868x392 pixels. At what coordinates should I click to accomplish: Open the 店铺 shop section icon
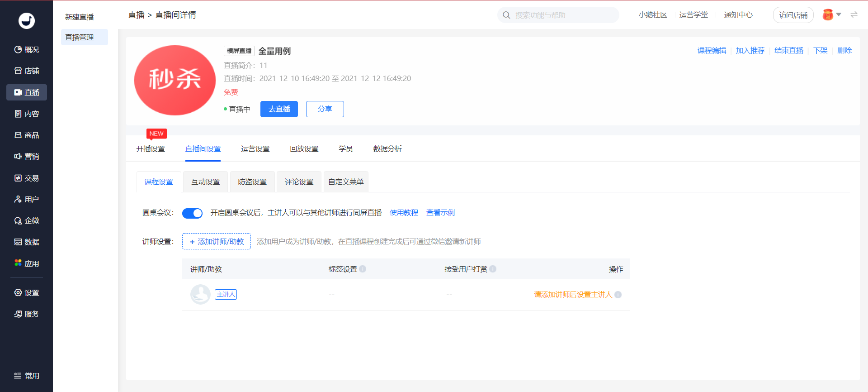(x=18, y=71)
